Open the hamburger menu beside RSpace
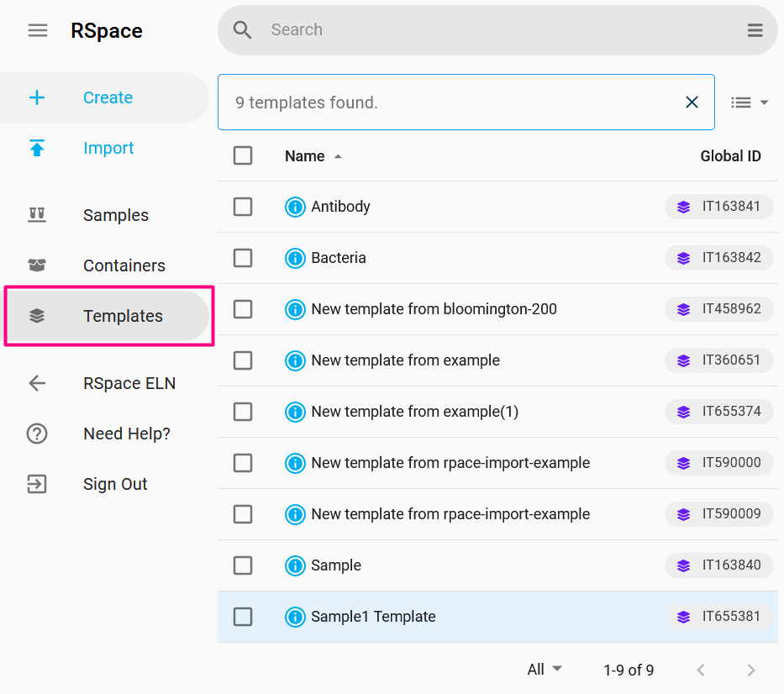Screen dimensions: 784x694 (38, 30)
